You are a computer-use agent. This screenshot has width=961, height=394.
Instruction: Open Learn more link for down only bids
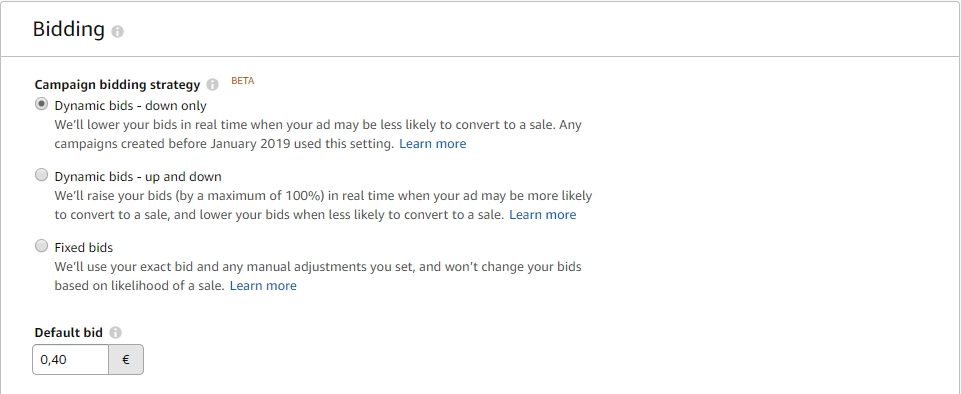(x=433, y=144)
